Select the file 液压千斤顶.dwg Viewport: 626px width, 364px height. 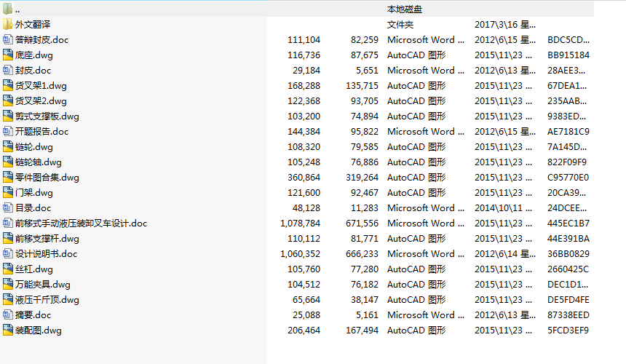tap(47, 300)
